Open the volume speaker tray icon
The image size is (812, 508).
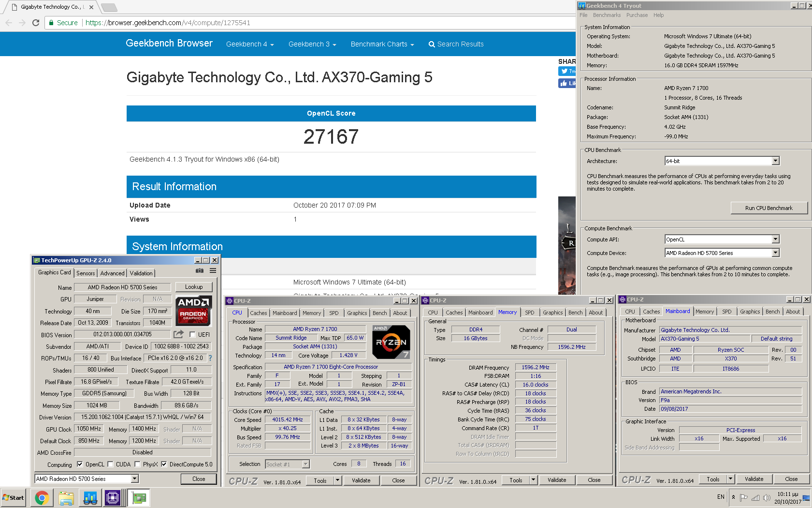pyautogui.click(x=767, y=498)
